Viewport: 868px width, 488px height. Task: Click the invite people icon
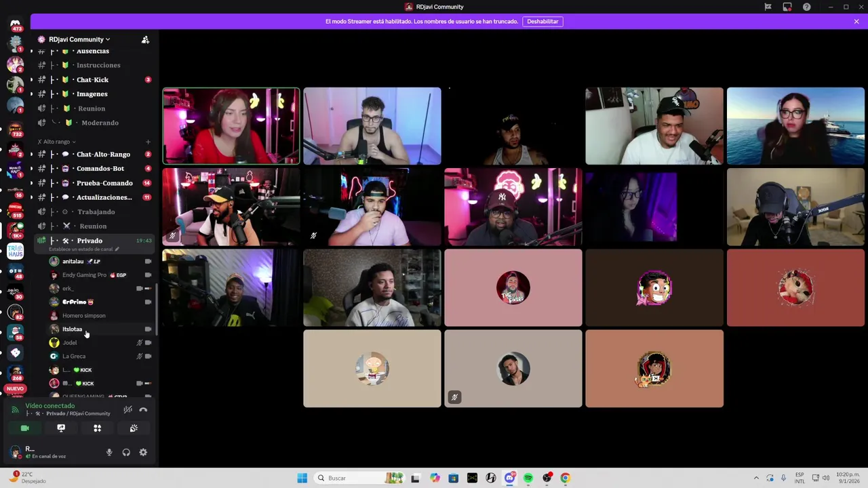(x=145, y=39)
